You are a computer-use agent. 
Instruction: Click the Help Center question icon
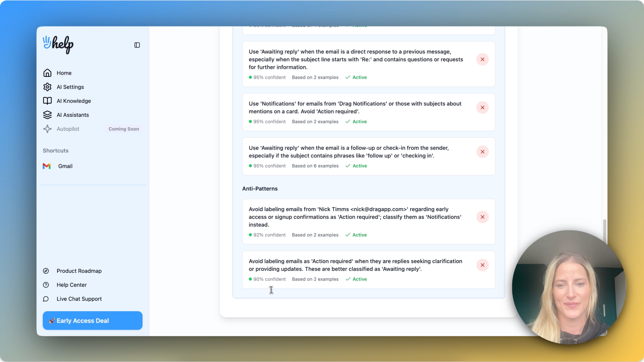(46, 285)
